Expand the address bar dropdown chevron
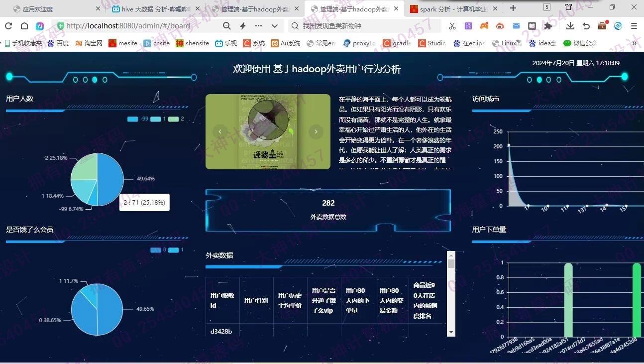The image size is (644, 364). click(274, 26)
